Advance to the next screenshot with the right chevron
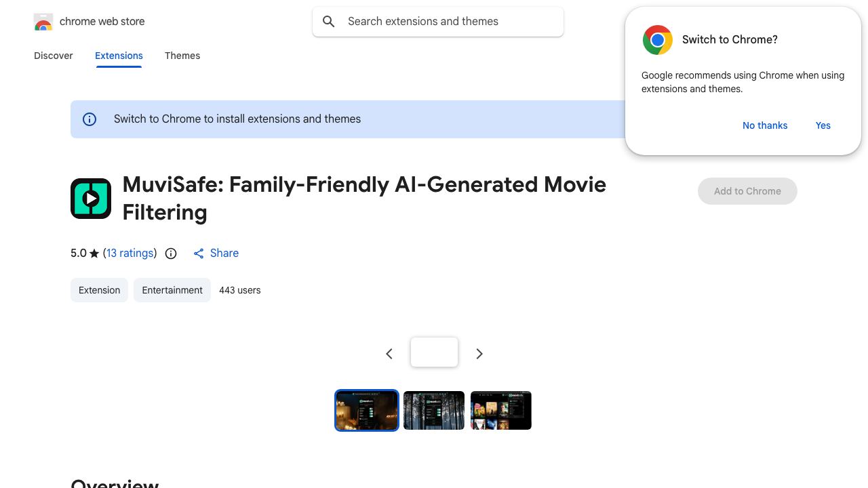The image size is (868, 488). click(x=479, y=354)
